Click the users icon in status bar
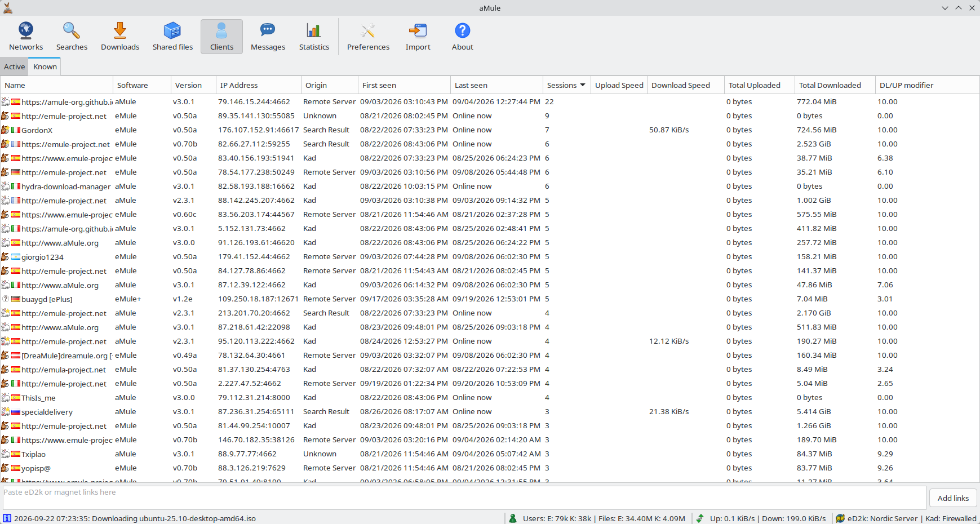 (x=513, y=518)
